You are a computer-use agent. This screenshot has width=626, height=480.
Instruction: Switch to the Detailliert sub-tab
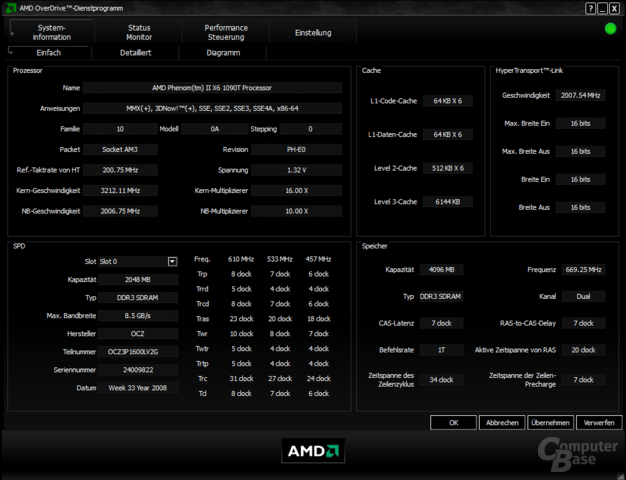point(135,53)
